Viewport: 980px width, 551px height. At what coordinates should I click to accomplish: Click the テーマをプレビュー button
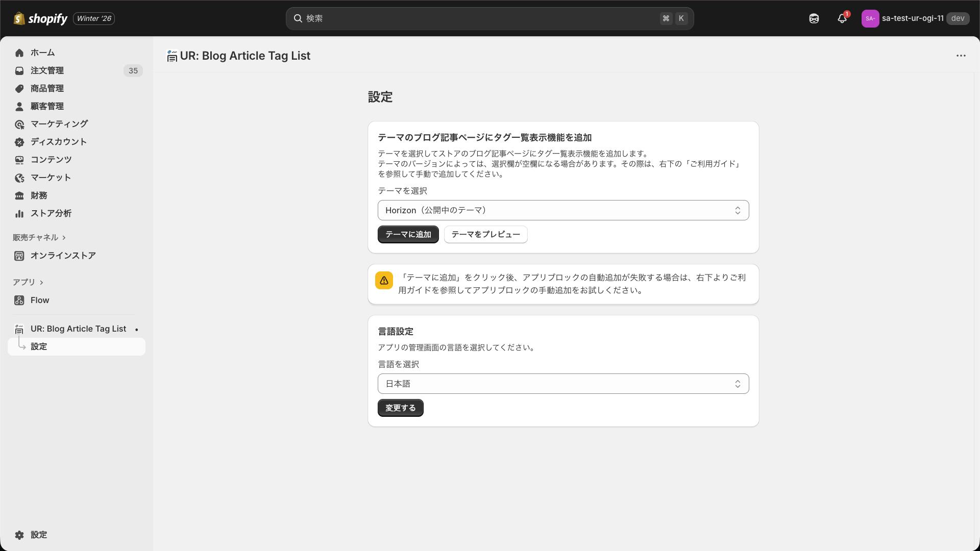point(485,234)
